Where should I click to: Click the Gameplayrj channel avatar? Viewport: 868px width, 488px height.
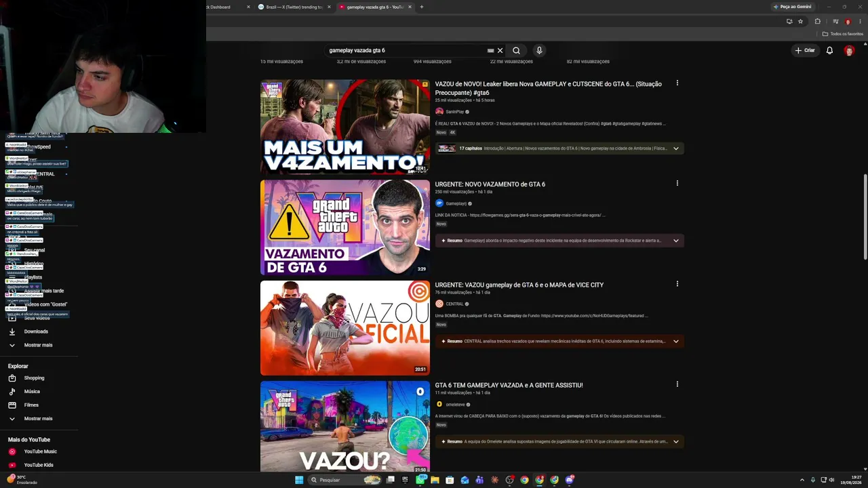tap(439, 203)
